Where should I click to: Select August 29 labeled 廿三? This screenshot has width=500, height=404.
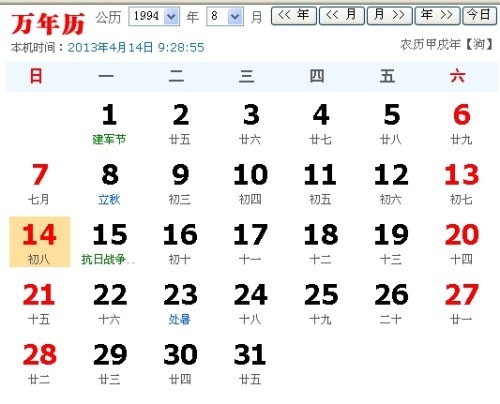click(109, 363)
